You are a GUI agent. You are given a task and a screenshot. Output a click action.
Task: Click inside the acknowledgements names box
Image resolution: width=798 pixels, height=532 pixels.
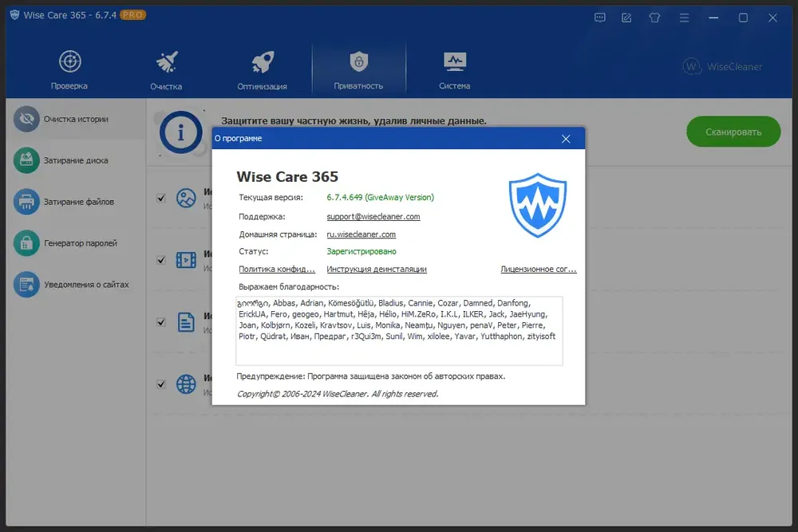[399, 330]
